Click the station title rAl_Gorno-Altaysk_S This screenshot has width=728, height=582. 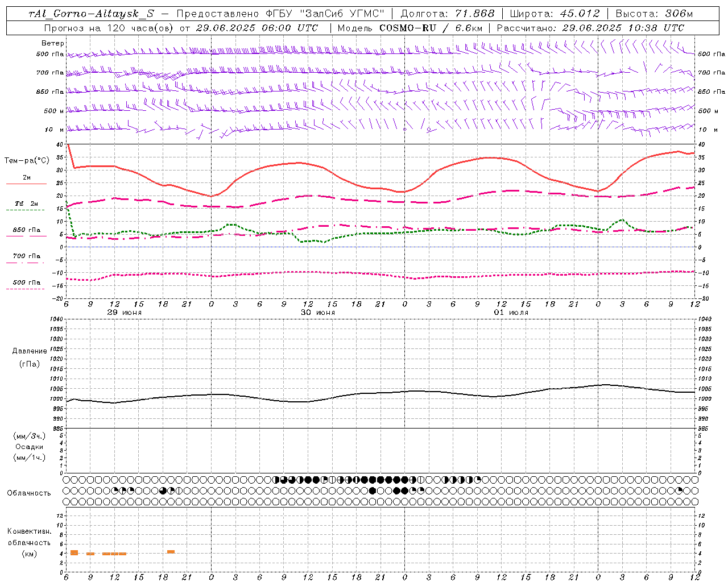point(92,14)
